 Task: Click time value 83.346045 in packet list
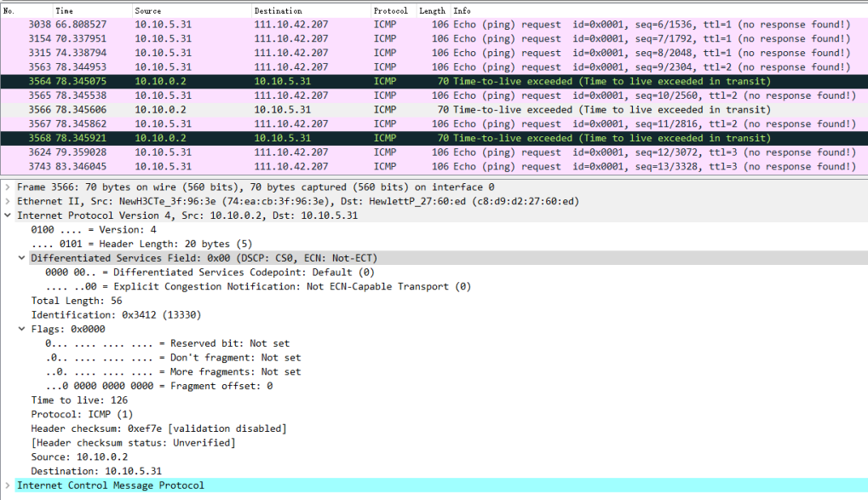[x=81, y=167]
